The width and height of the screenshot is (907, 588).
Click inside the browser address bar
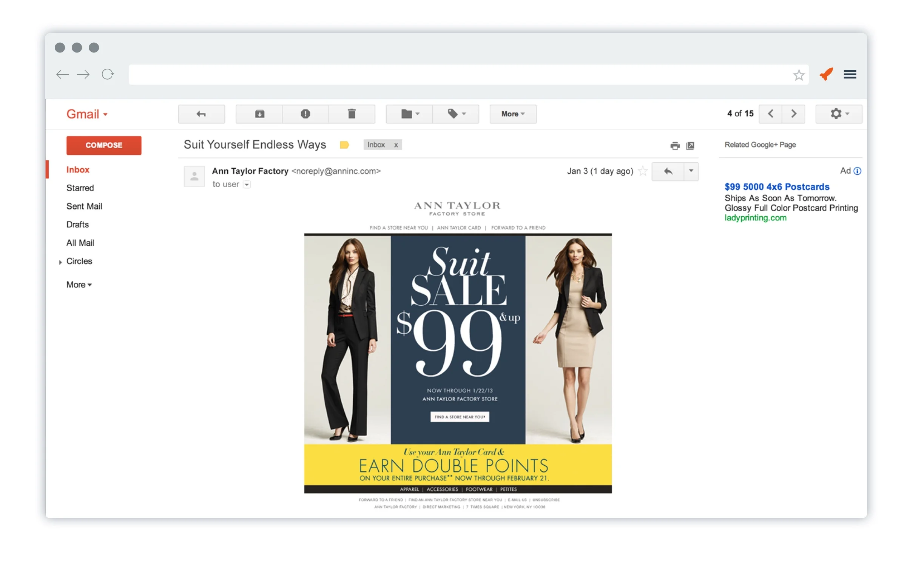pyautogui.click(x=457, y=74)
